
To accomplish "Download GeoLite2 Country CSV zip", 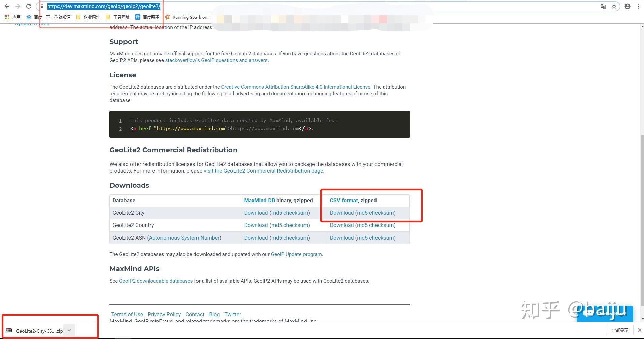I will tap(342, 225).
